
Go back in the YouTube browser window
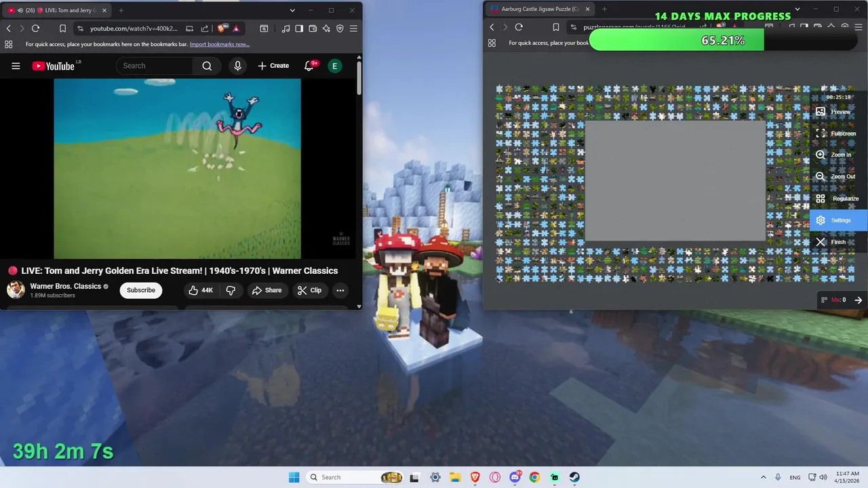coord(8,28)
